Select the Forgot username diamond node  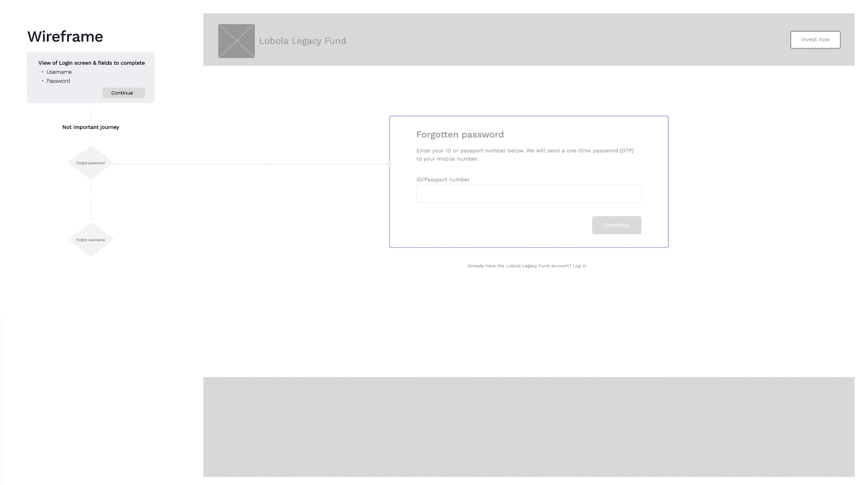(x=90, y=240)
